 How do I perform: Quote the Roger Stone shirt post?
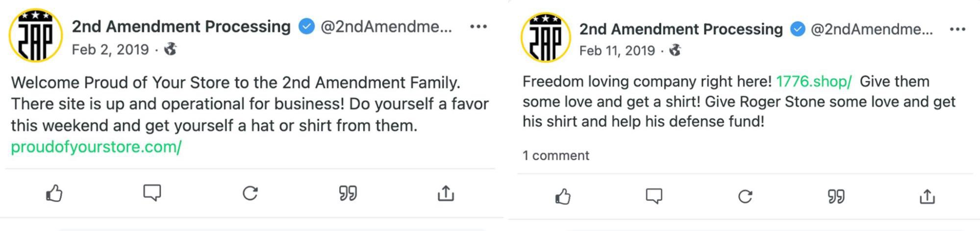click(836, 197)
